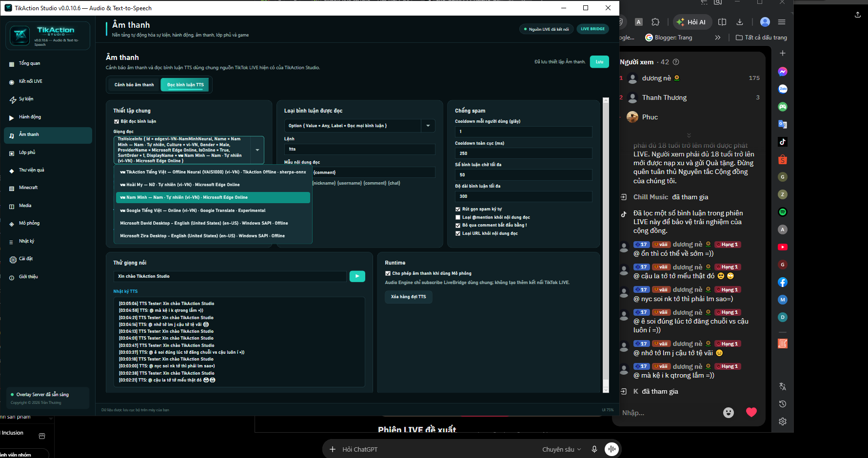Image resolution: width=868 pixels, height=458 pixels.
Task: Toggle the browser split view icon
Action: point(722,22)
